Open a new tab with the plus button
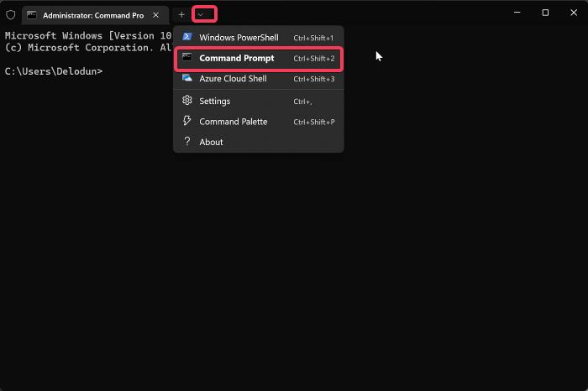 click(181, 15)
